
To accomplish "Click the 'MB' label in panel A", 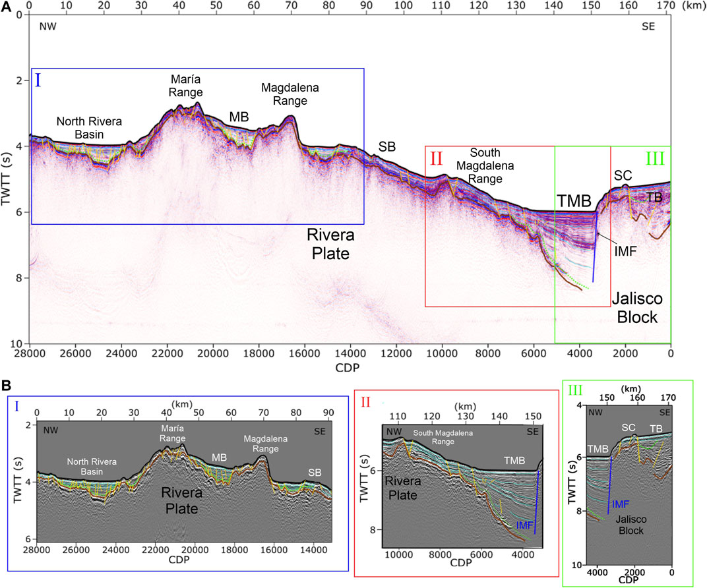I will (x=239, y=117).
